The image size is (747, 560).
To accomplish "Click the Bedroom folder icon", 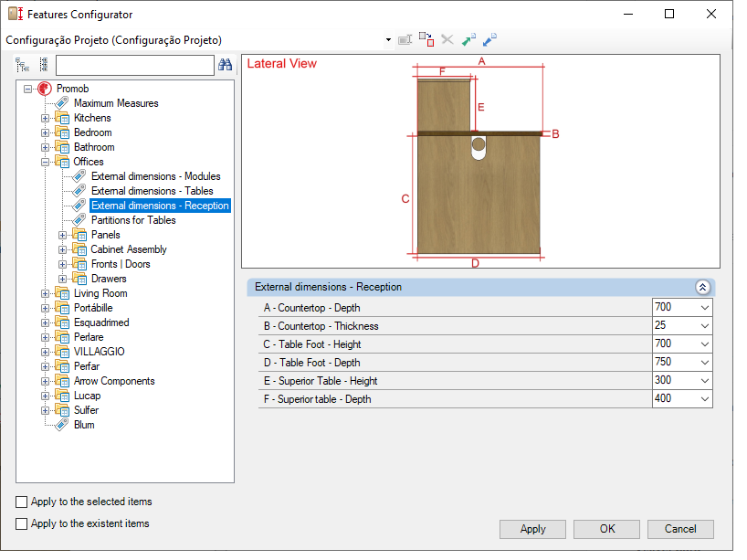I will [x=62, y=132].
